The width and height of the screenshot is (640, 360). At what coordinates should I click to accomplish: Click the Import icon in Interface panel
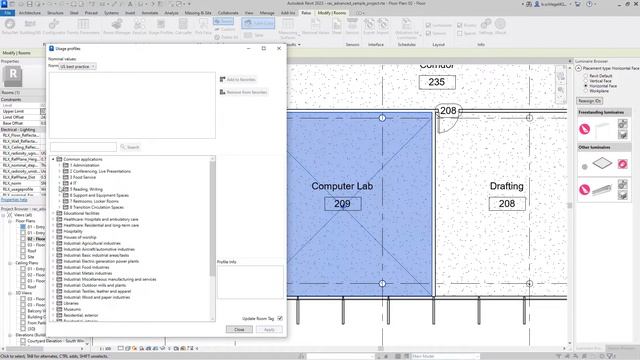[383, 24]
